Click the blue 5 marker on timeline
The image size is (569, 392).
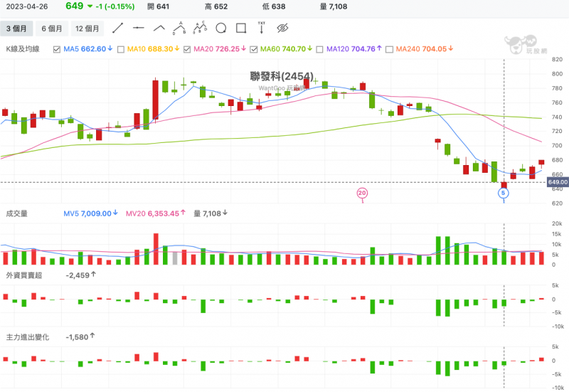tap(504, 193)
